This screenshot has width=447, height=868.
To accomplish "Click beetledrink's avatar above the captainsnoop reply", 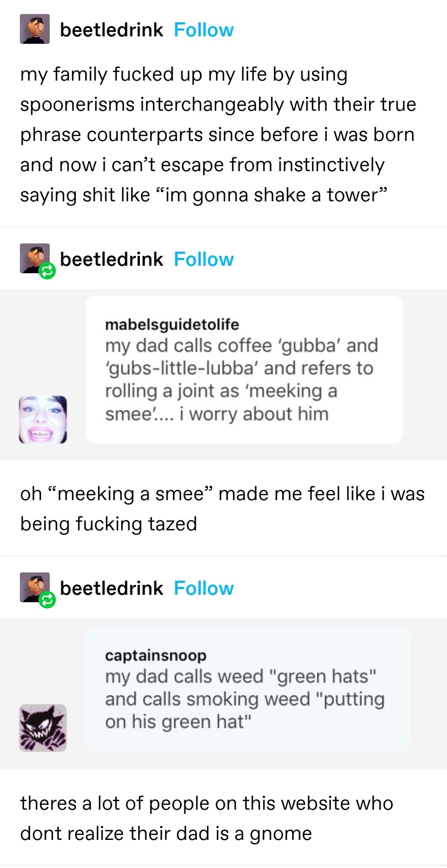I will pos(34,586).
